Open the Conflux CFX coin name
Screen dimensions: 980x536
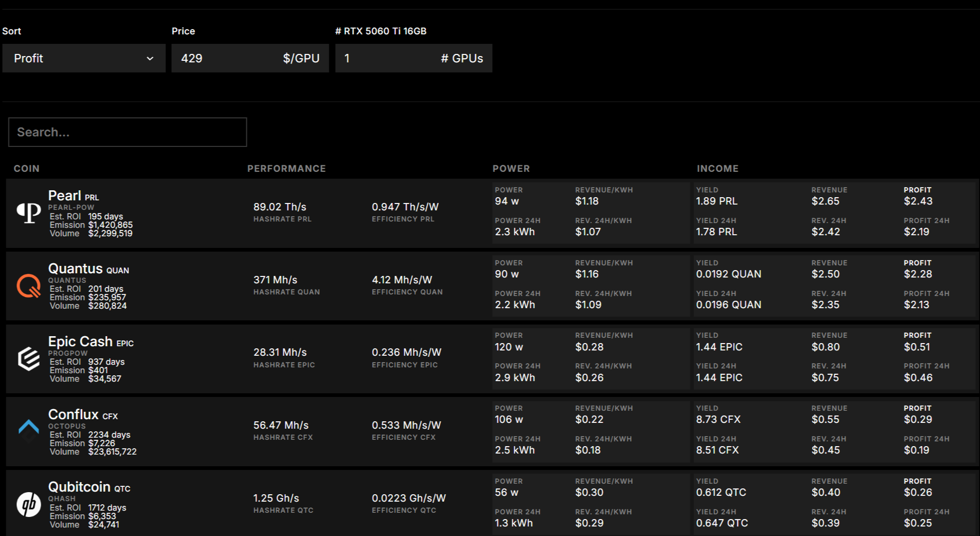(83, 414)
